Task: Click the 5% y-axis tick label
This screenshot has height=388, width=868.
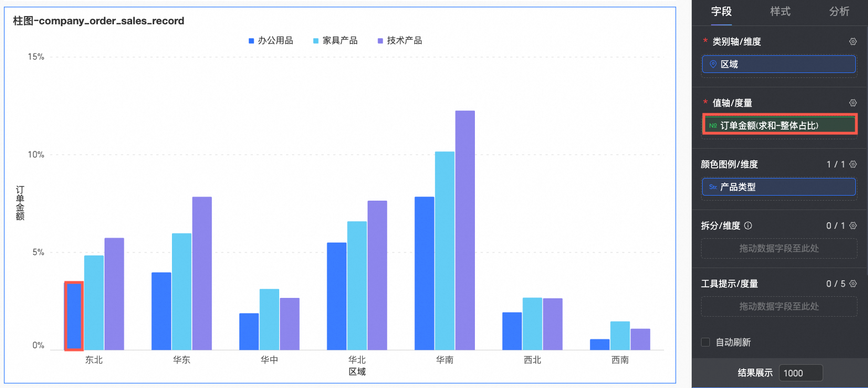Action: tap(38, 253)
